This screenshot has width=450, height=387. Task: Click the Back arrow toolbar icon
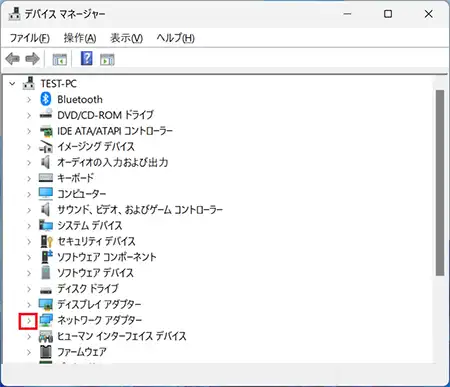(x=13, y=59)
